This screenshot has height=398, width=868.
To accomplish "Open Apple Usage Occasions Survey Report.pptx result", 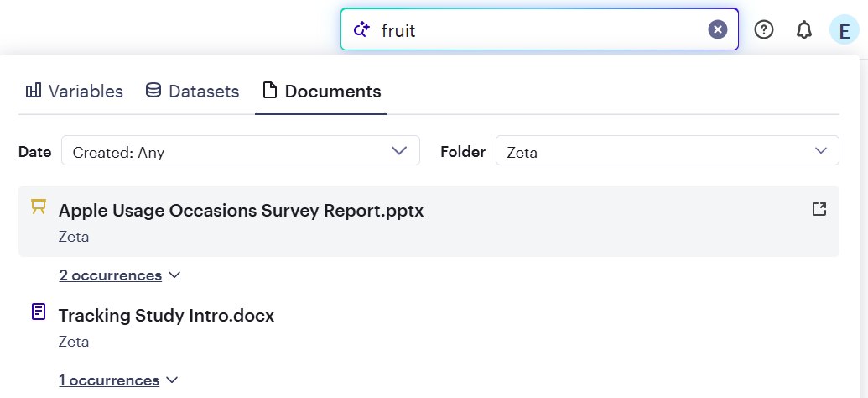I will (241, 211).
